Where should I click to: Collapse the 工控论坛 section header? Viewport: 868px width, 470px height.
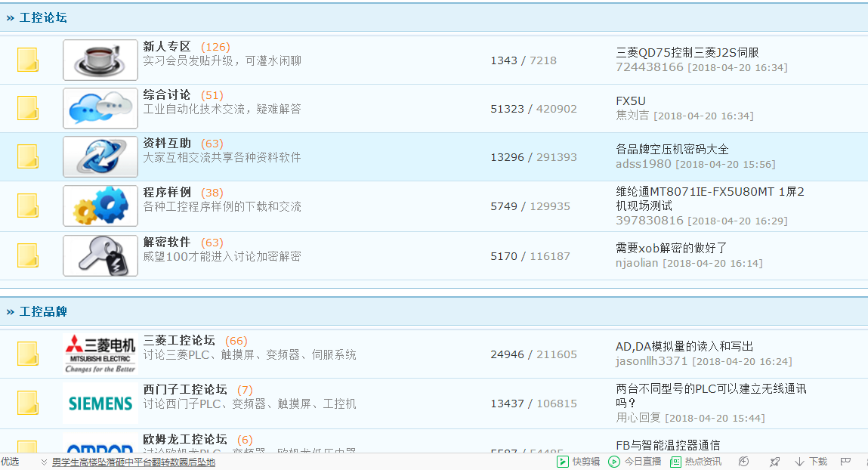(x=37, y=17)
